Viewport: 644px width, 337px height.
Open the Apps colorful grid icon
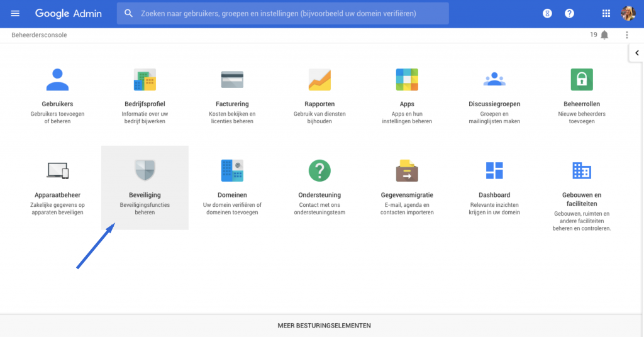pyautogui.click(x=407, y=80)
